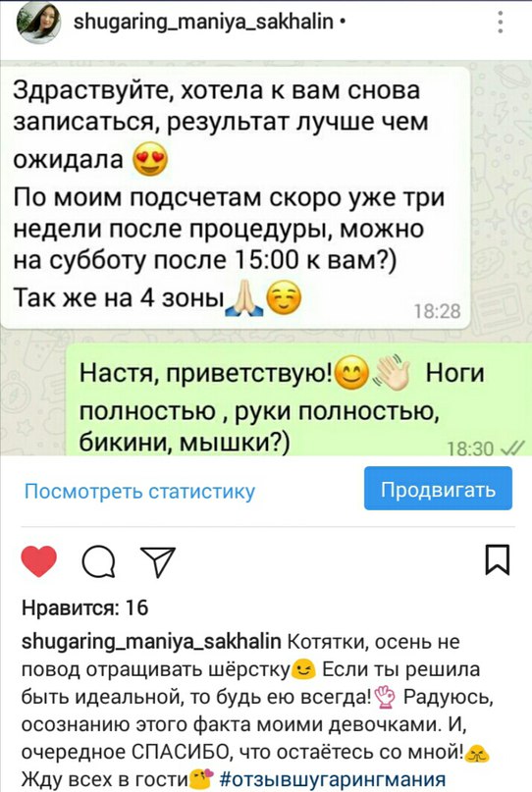Screen dimensions: 532x792
Task: Save post with the bookmark icon
Action: (497, 560)
